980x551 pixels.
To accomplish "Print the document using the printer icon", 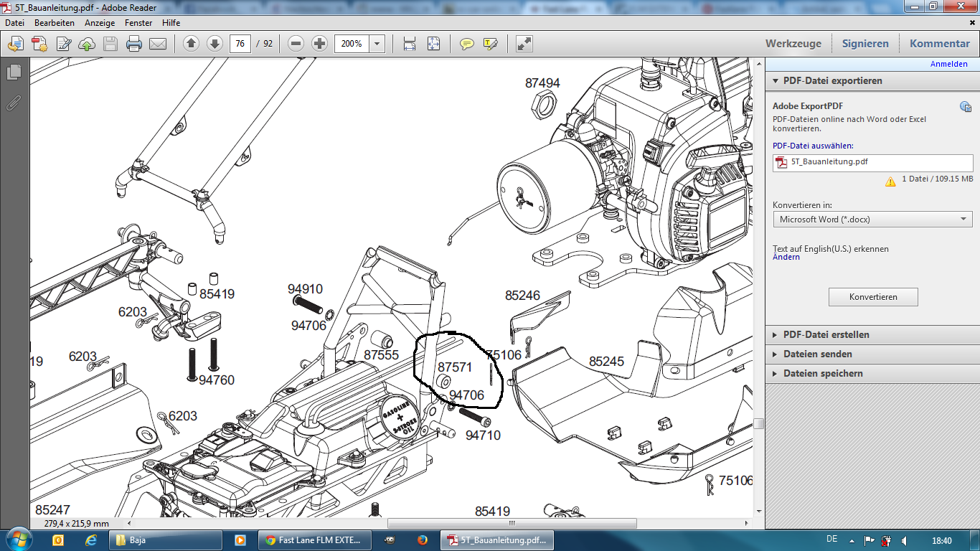I will 134,44.
